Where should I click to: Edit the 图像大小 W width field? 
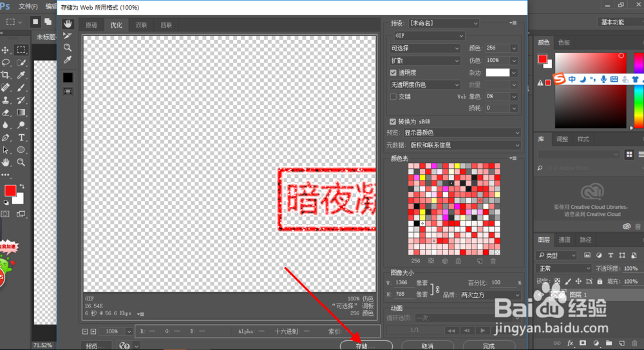404,282
